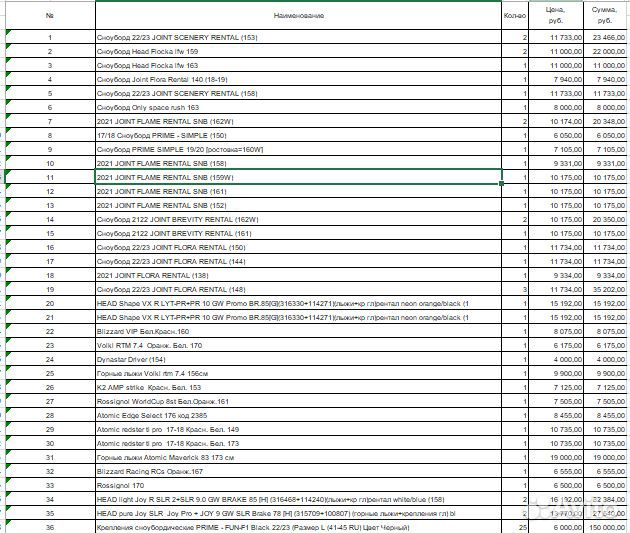This screenshot has width=630, height=533.
Task: Click the 'Сноуборд Only space rush 163' cell
Action: click(x=298, y=106)
